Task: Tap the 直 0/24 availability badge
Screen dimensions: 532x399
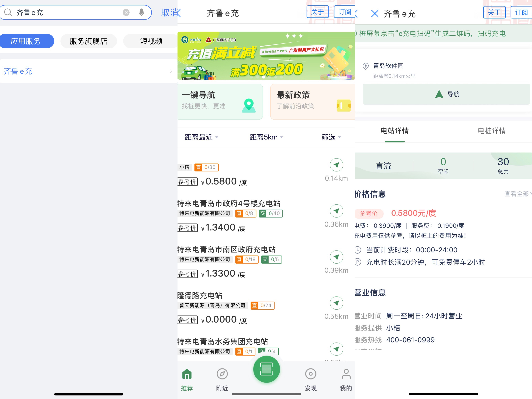Action: pyautogui.click(x=262, y=305)
